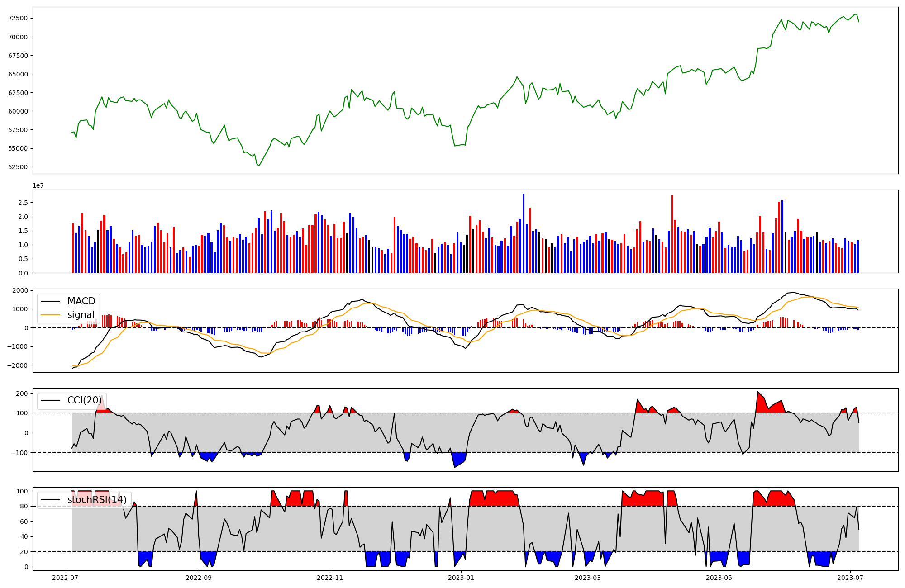Click the 2022-11 x-axis date label
The image size is (905, 588).
pyautogui.click(x=330, y=578)
